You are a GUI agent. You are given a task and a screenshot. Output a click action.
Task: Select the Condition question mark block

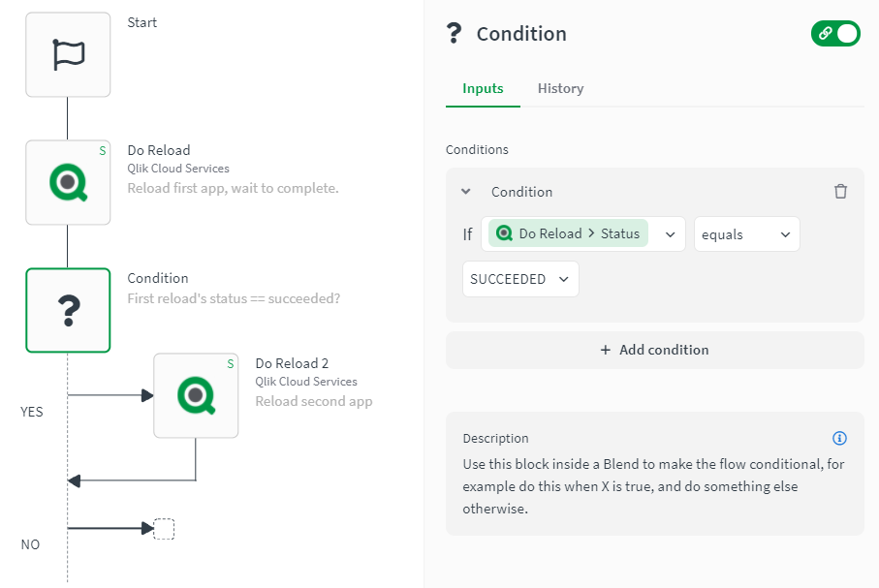tap(68, 310)
